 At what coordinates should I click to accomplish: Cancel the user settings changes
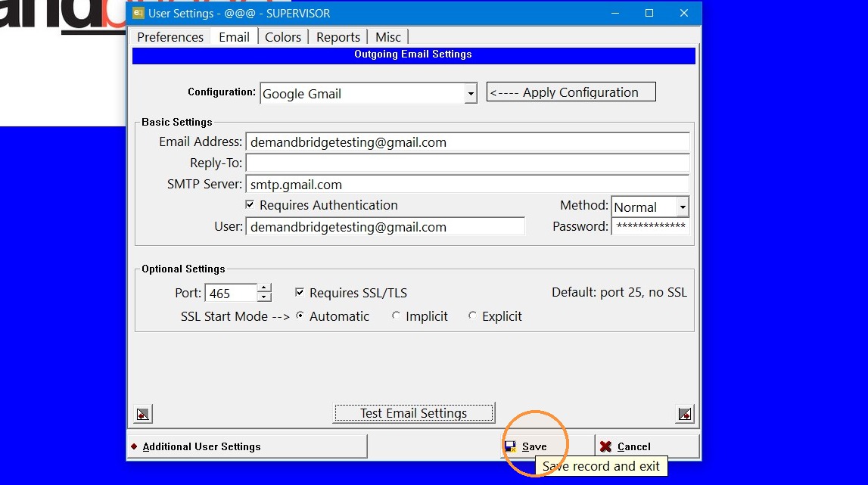(x=647, y=446)
